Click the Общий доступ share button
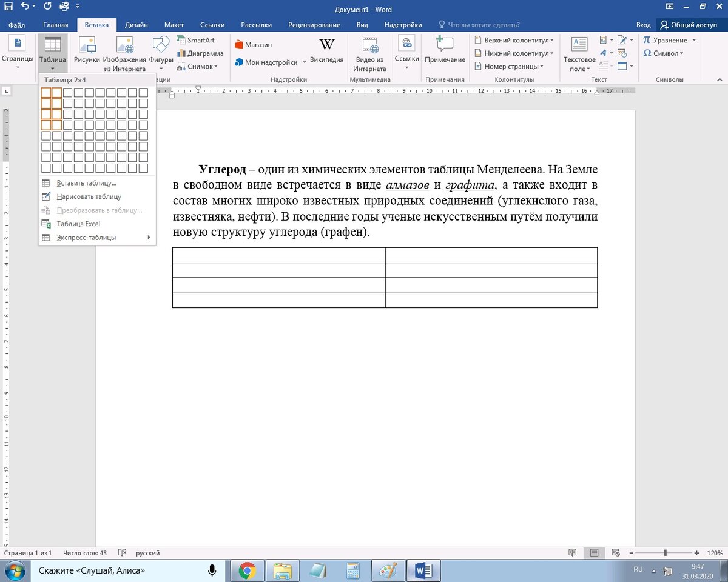Viewport: 728px width, 582px height. tap(689, 25)
